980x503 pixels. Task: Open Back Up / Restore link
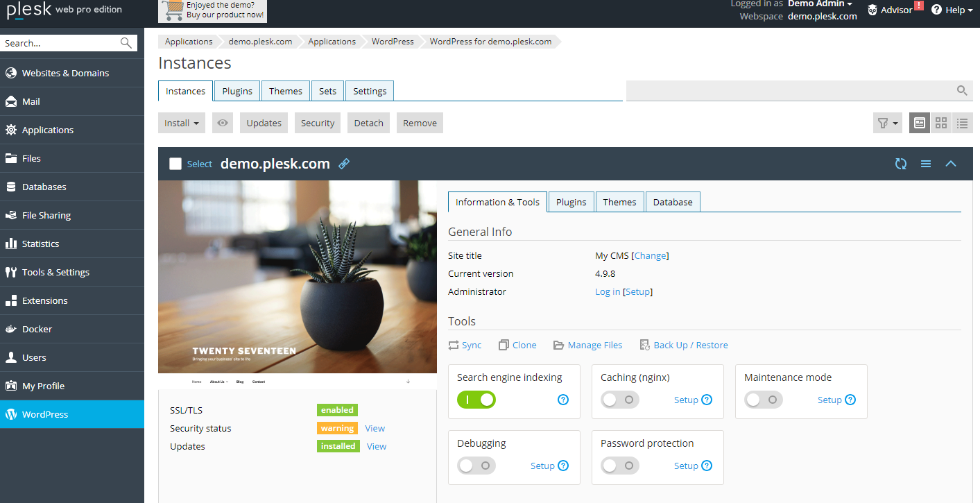tap(684, 345)
